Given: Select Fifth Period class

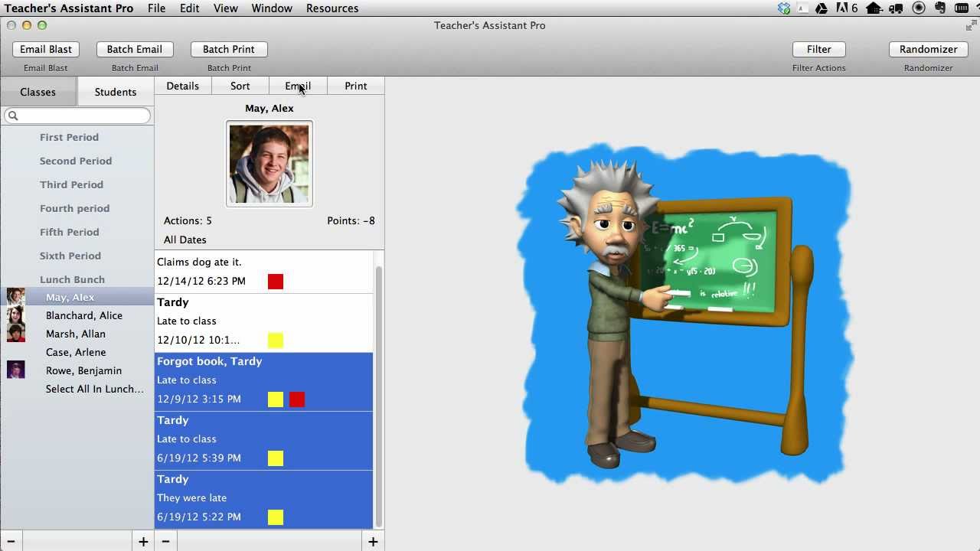Looking at the screenshot, I should 77,232.
